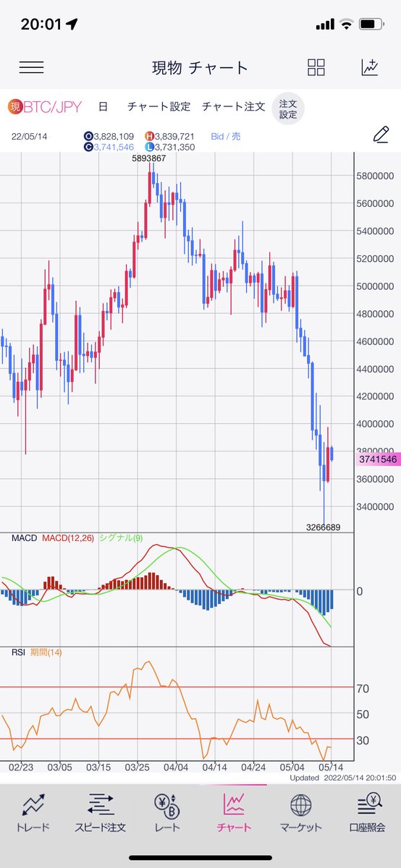Tap the location arrow icon beside the clock
The height and width of the screenshot is (868, 401).
point(72,25)
